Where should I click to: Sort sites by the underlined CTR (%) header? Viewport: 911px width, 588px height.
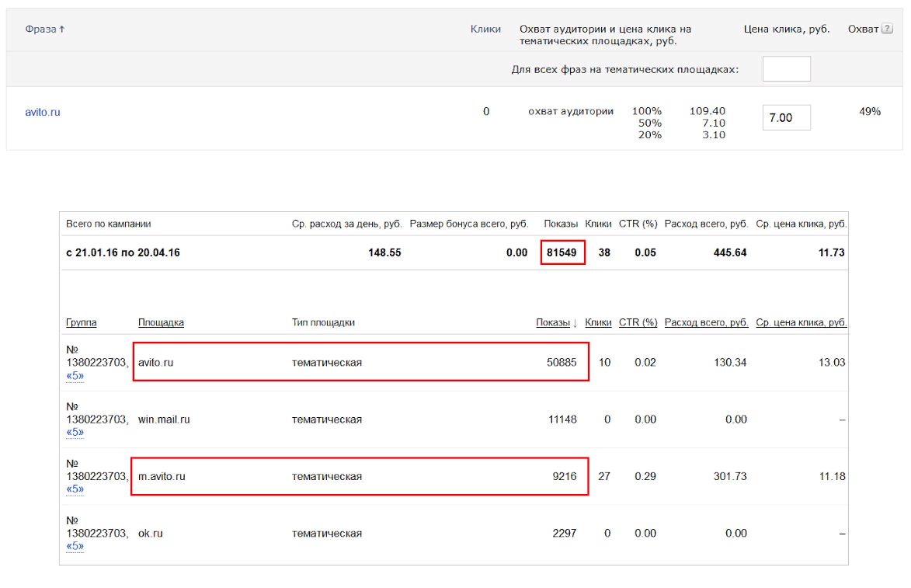(638, 322)
